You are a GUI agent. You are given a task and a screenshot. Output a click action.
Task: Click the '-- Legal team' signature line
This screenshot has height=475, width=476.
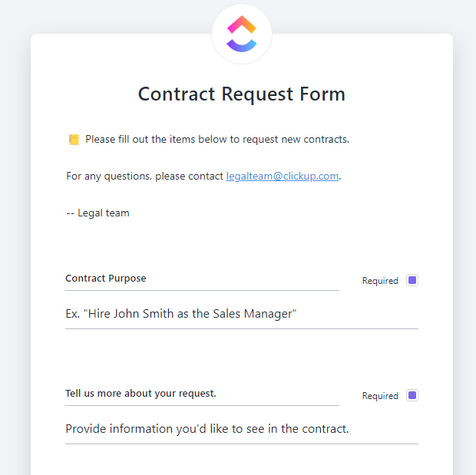click(98, 213)
